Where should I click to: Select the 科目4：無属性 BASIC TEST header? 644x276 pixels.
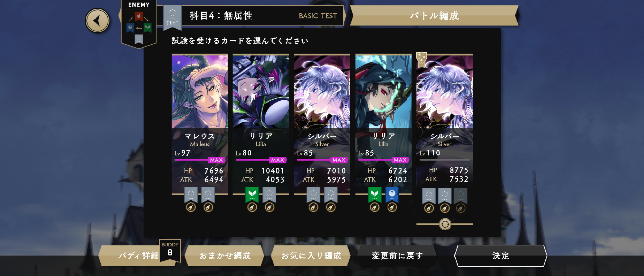click(x=263, y=15)
